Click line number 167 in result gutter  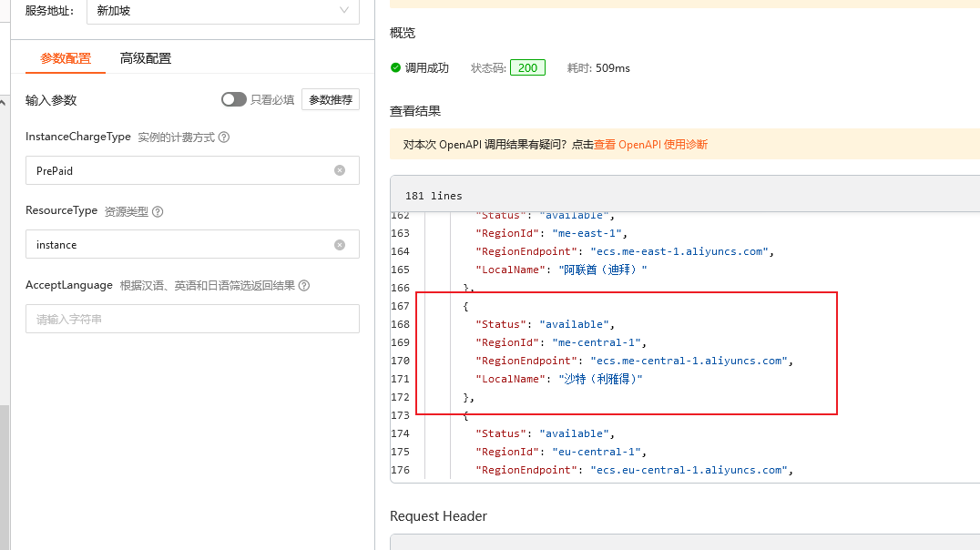(400, 306)
